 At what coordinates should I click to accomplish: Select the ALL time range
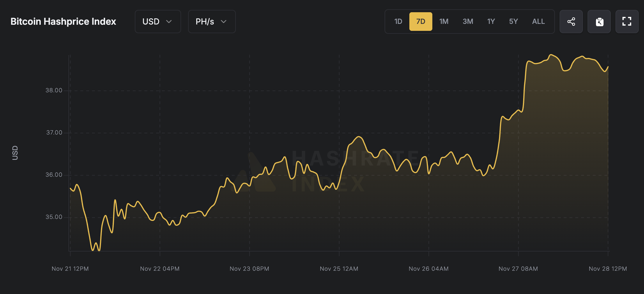pyautogui.click(x=538, y=22)
